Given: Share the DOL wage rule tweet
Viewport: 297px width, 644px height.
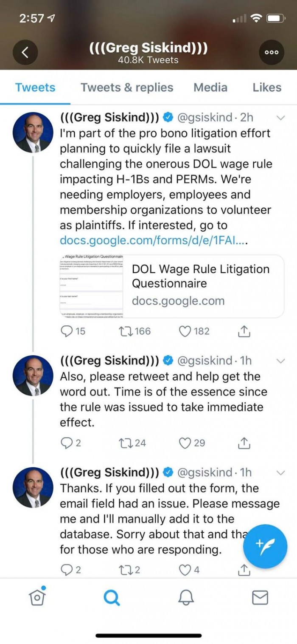Looking at the screenshot, I should click(244, 331).
